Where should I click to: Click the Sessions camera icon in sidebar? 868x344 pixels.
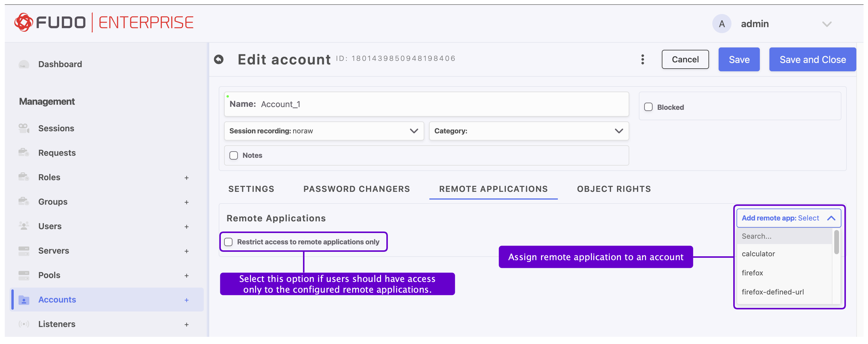(x=24, y=128)
